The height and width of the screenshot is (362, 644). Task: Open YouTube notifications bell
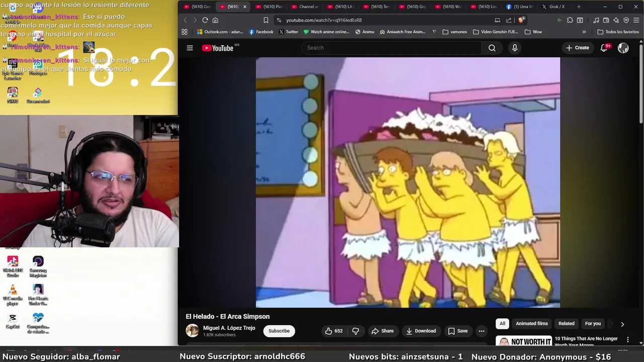604,48
